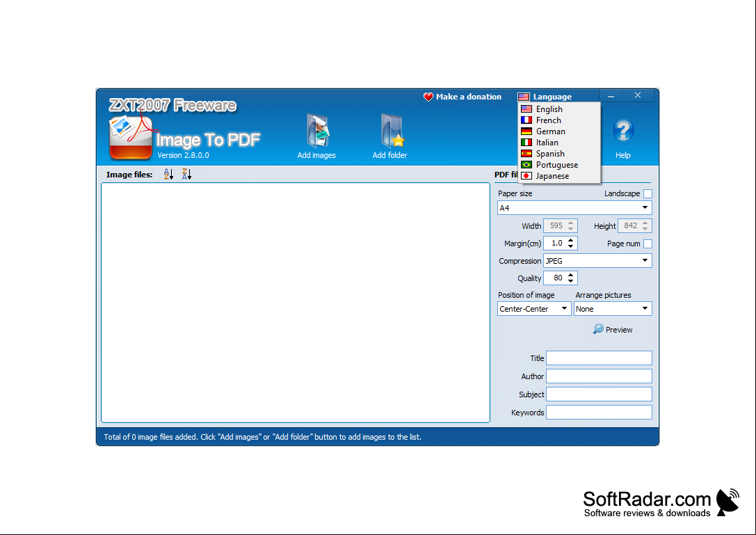
Task: Sort image files descending Z to A
Action: (x=186, y=174)
